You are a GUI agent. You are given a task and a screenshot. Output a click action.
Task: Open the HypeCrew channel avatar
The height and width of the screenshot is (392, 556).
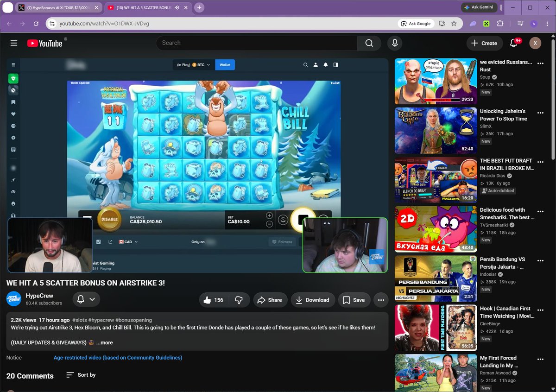pos(14,299)
